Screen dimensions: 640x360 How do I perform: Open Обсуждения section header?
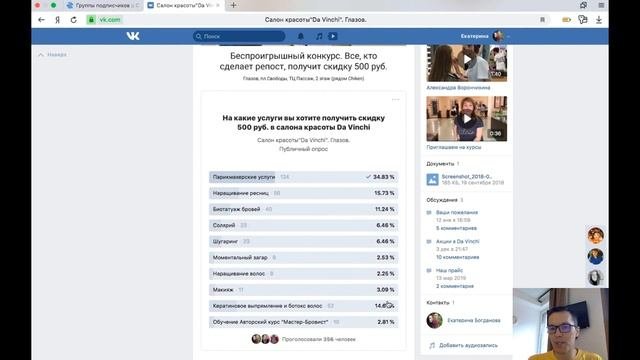pyautogui.click(x=442, y=200)
